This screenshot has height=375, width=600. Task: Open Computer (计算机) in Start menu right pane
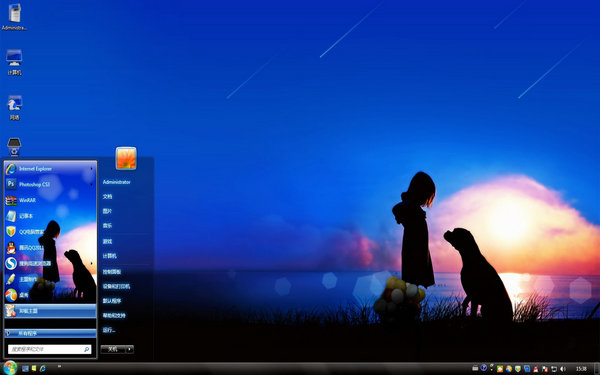point(109,256)
